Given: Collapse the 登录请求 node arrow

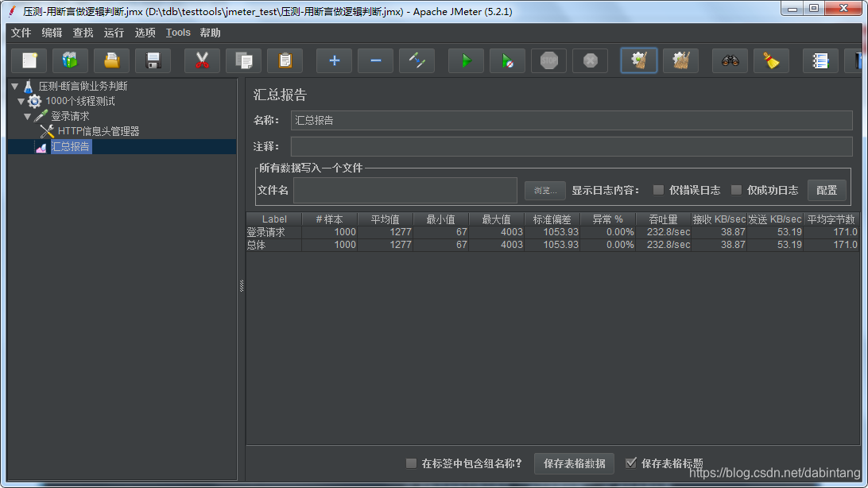Looking at the screenshot, I should (x=27, y=116).
